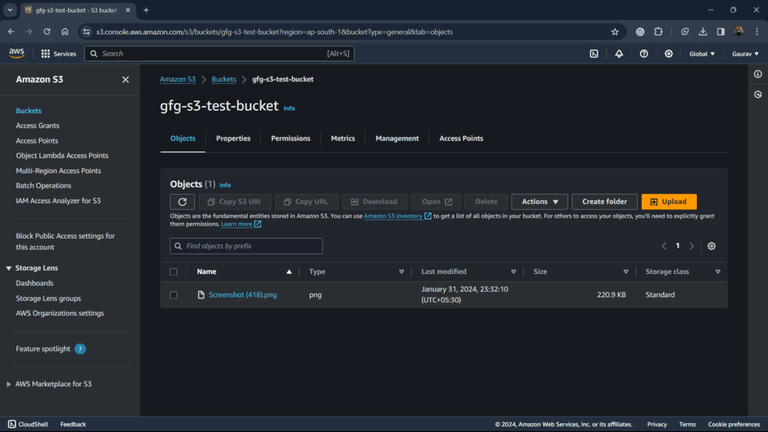Reload the browser page
This screenshot has height=432, width=768.
(47, 32)
